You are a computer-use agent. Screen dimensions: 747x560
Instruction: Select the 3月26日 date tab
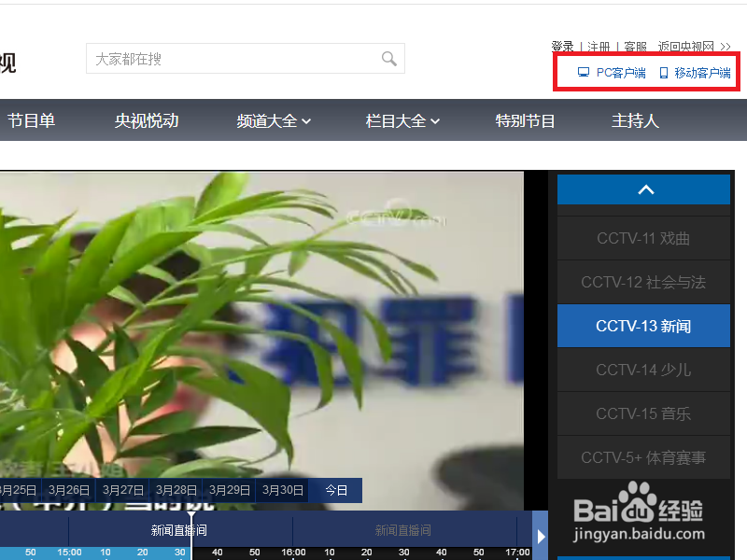69,491
